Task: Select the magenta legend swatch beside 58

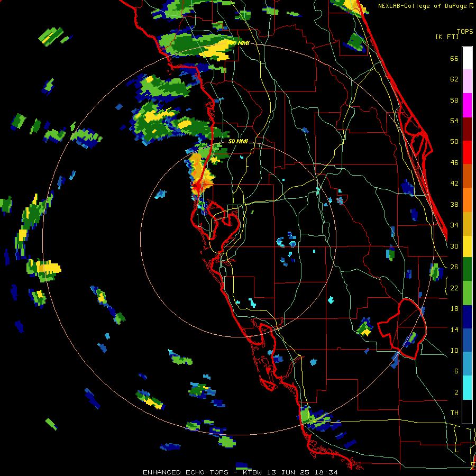Action: [467, 105]
